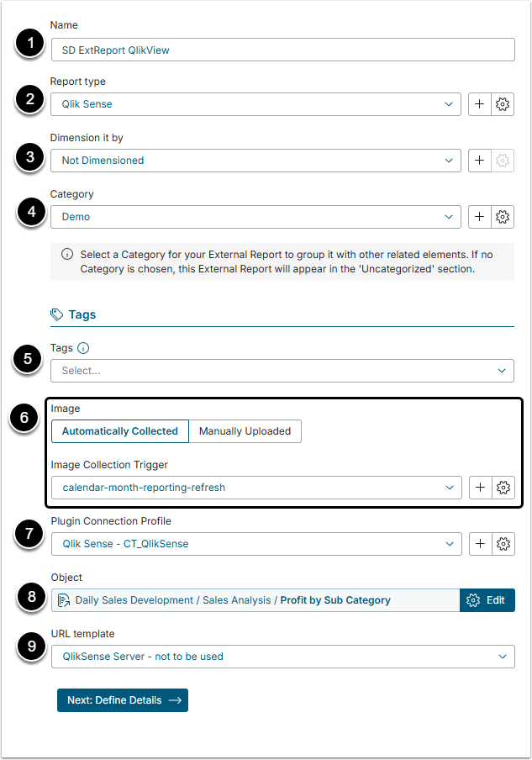Click the Edit button for Object
This screenshot has width=532, height=760.
pyautogui.click(x=487, y=600)
